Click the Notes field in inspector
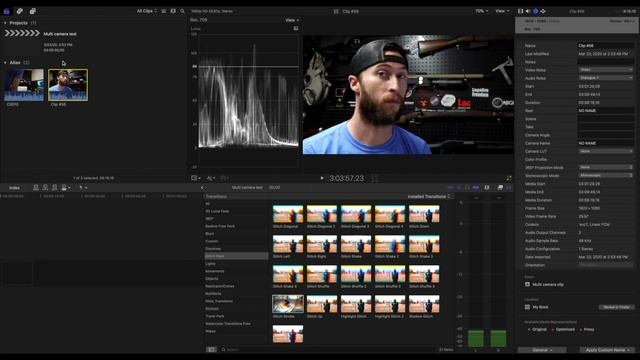 (606, 62)
